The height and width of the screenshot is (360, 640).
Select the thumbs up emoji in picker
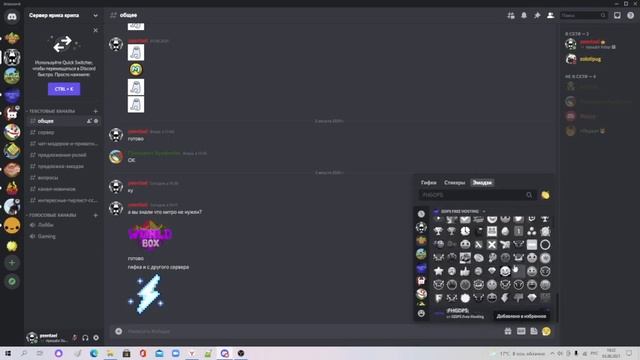click(x=465, y=271)
